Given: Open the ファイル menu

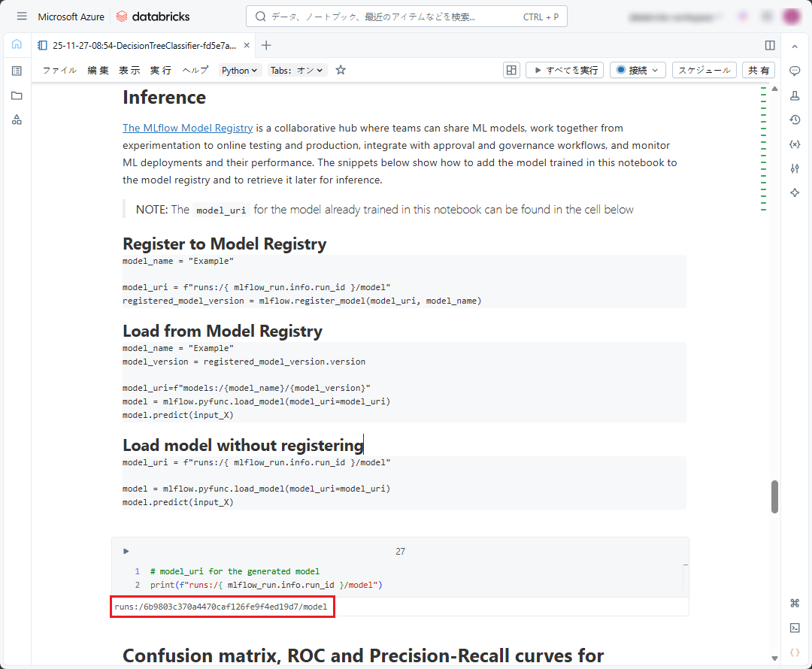Looking at the screenshot, I should [59, 70].
